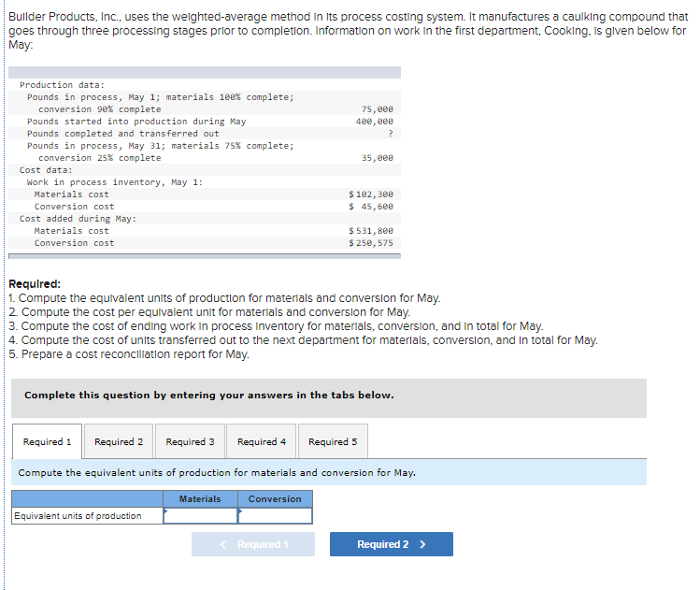Switch to the Required 1 tab
Image resolution: width=700 pixels, height=590 pixels.
coord(47,441)
